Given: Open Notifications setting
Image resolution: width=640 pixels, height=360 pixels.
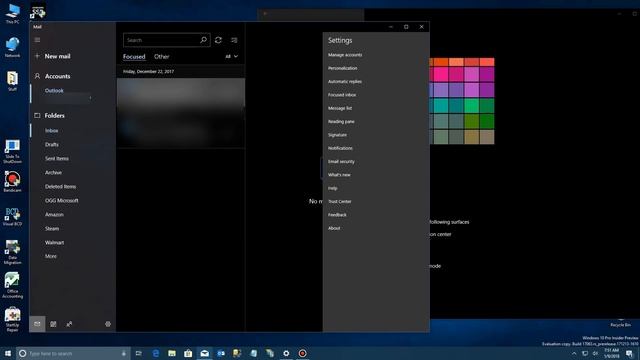Looking at the screenshot, I should 340,148.
